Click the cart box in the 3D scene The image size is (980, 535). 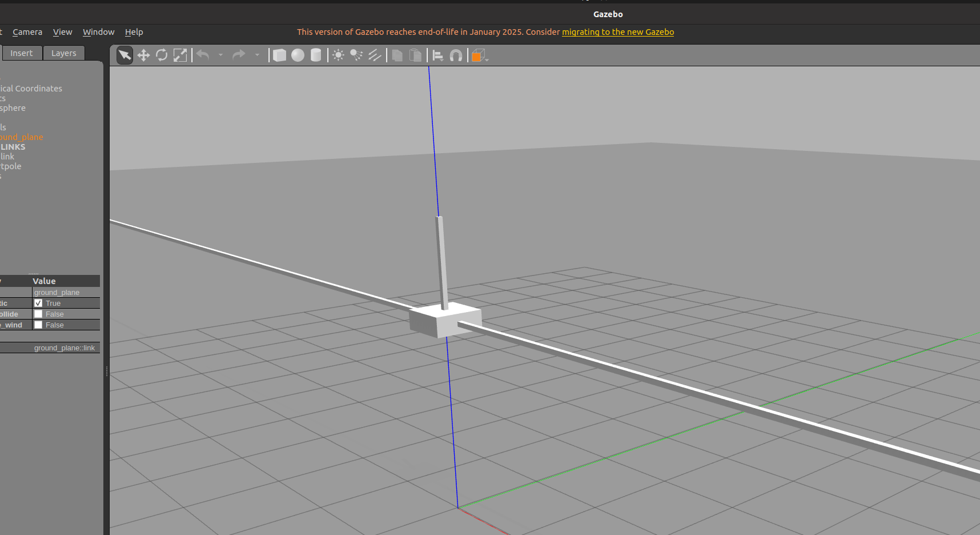[x=445, y=321]
